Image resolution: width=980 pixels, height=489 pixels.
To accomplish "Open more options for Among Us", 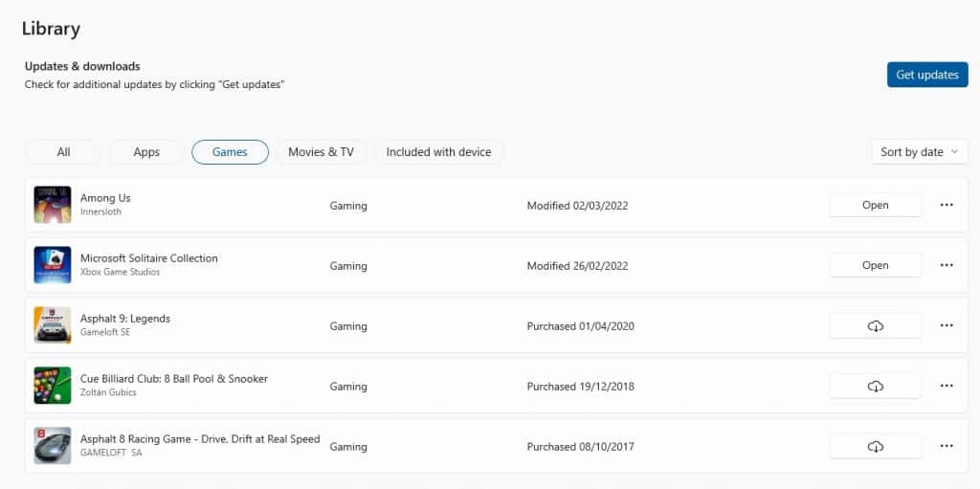I will point(947,205).
